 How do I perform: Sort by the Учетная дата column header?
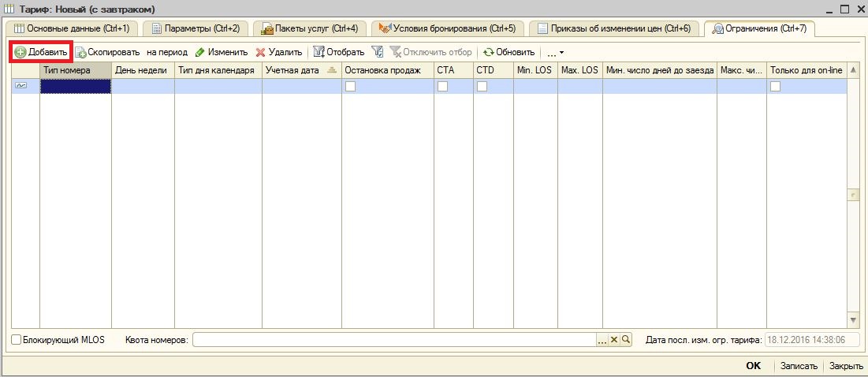(302, 70)
